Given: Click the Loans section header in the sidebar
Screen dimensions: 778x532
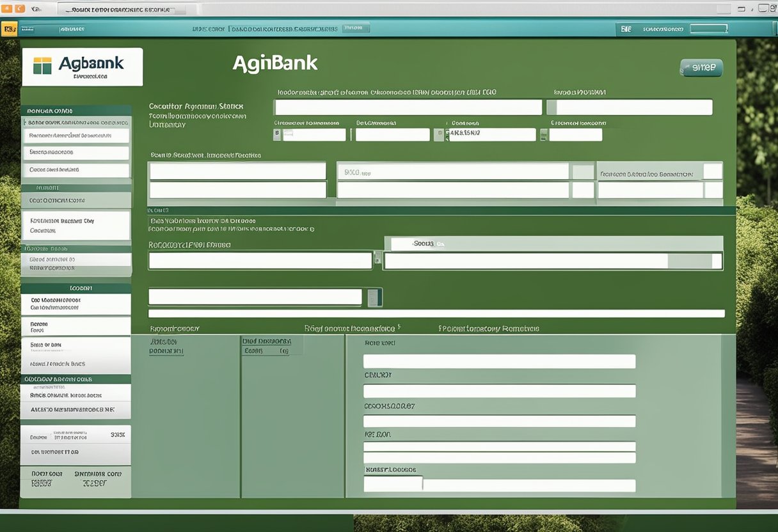Looking at the screenshot, I should pyautogui.click(x=76, y=288).
